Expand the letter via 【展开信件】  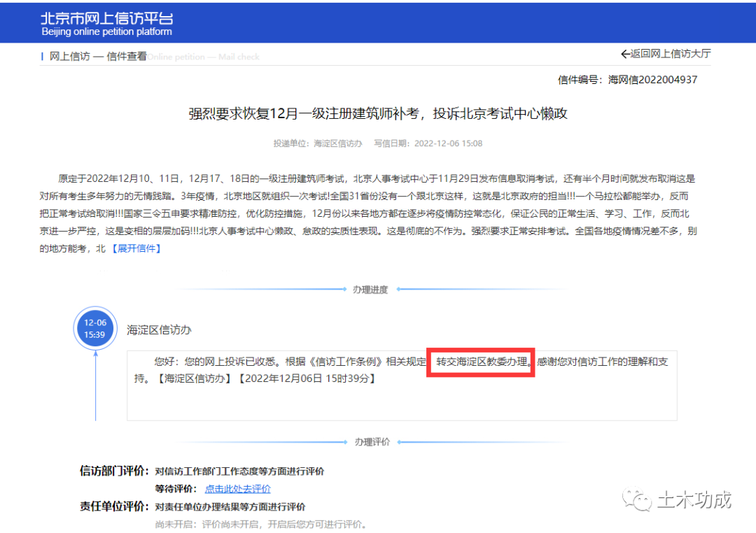(136, 249)
